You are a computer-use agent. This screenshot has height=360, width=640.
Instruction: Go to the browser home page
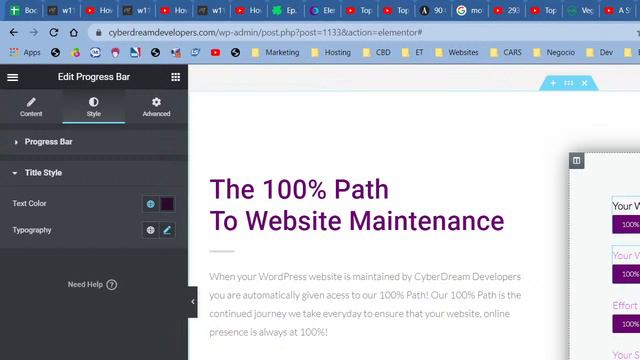(x=73, y=32)
